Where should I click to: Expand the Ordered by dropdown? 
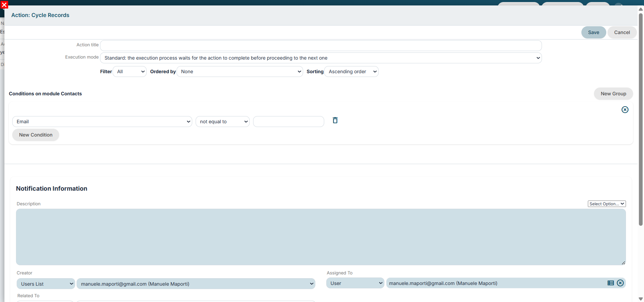click(240, 71)
